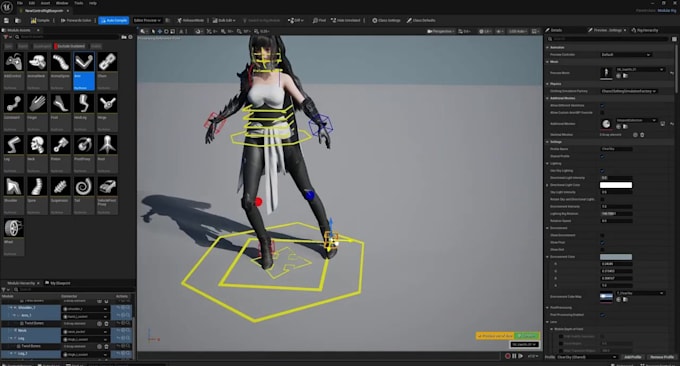Viewport: 680px width, 366px height.
Task: Open the Clothing Simulation Factory dropdown
Action: click(x=629, y=91)
